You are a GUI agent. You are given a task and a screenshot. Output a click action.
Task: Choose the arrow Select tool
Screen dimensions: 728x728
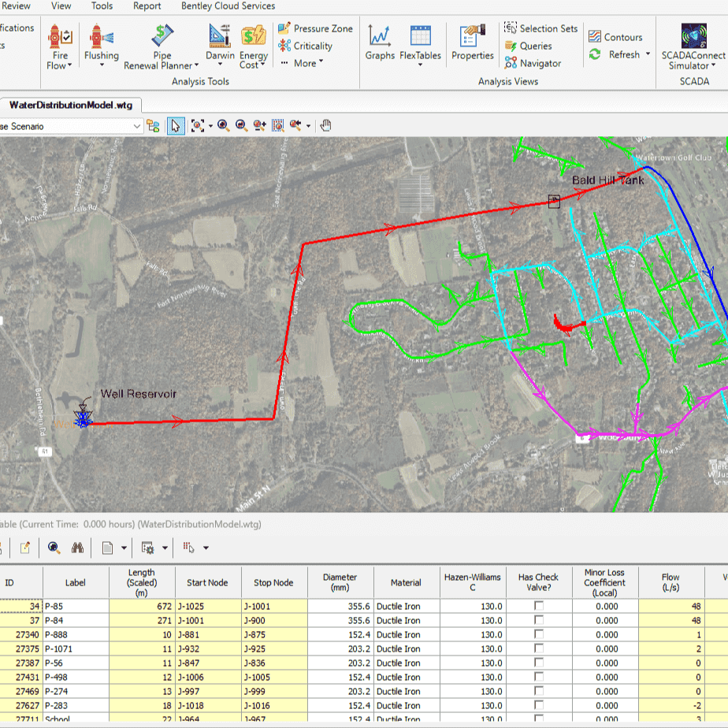(176, 126)
